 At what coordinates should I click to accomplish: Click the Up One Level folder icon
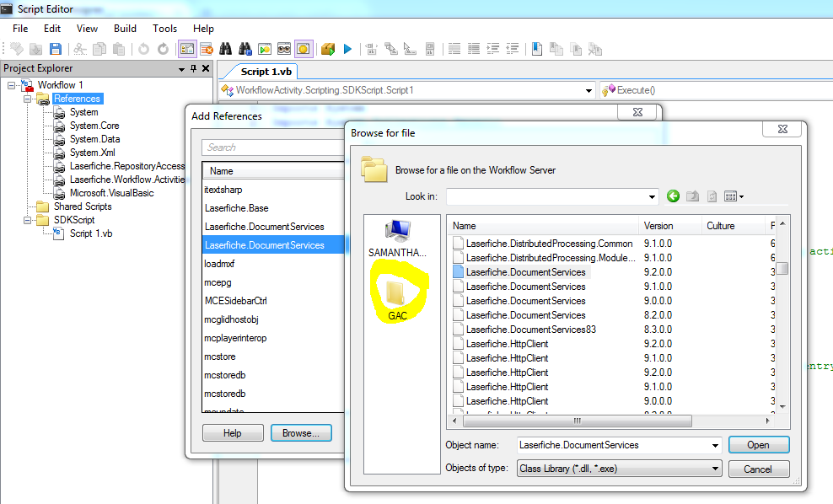coord(692,196)
